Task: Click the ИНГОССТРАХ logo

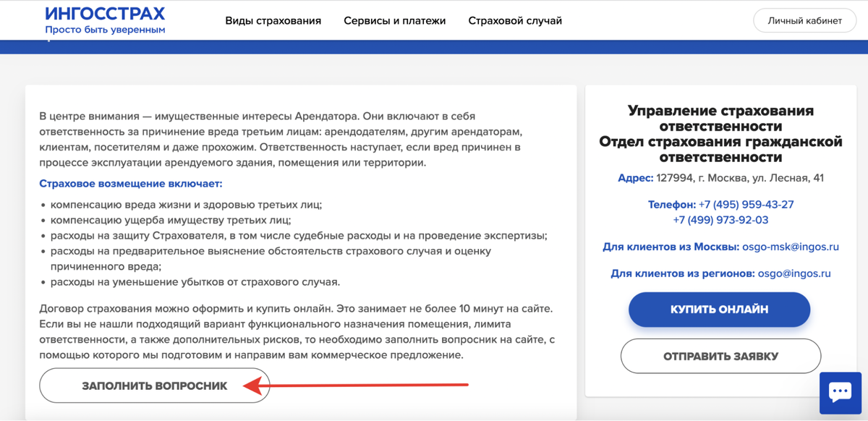Action: pyautogui.click(x=104, y=14)
